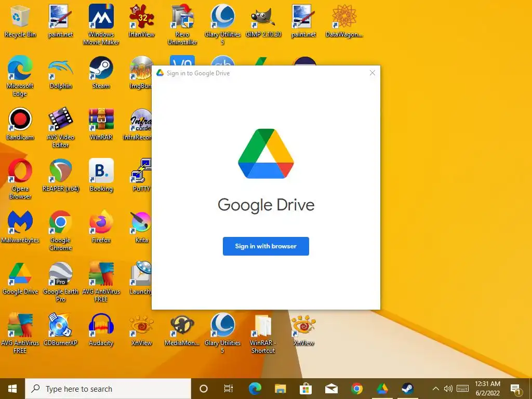Image resolution: width=532 pixels, height=399 pixels.
Task: Select the CDBurnerXP desktop shortcut
Action: 60,330
